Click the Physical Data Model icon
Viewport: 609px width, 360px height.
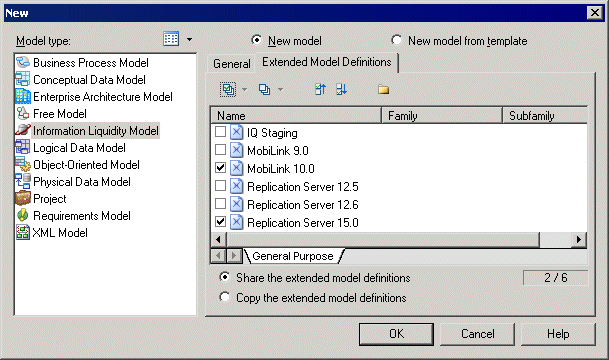[23, 182]
